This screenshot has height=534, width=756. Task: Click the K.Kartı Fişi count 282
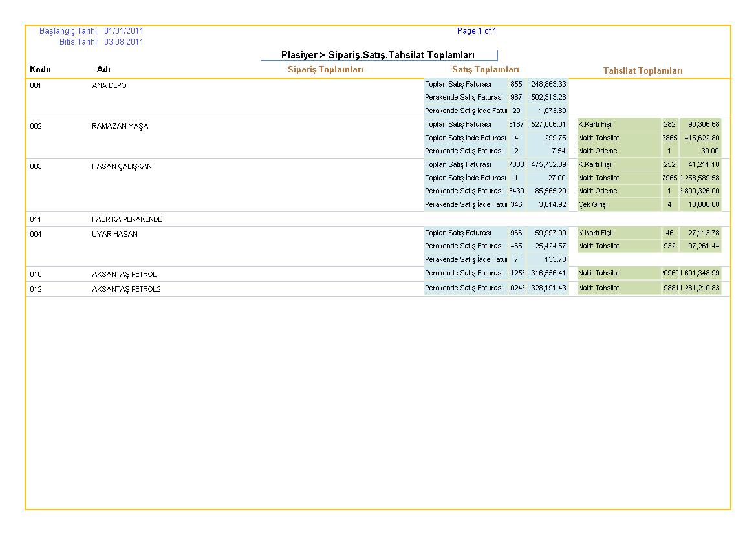(670, 124)
